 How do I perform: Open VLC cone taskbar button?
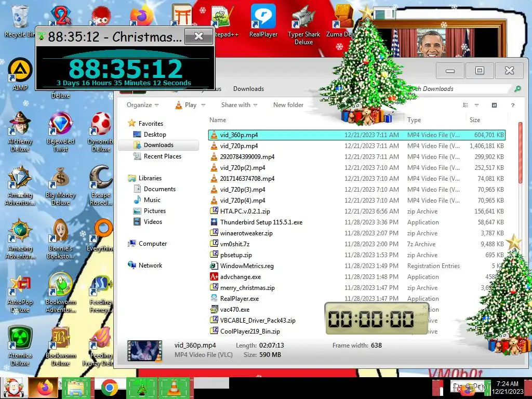coord(174,388)
